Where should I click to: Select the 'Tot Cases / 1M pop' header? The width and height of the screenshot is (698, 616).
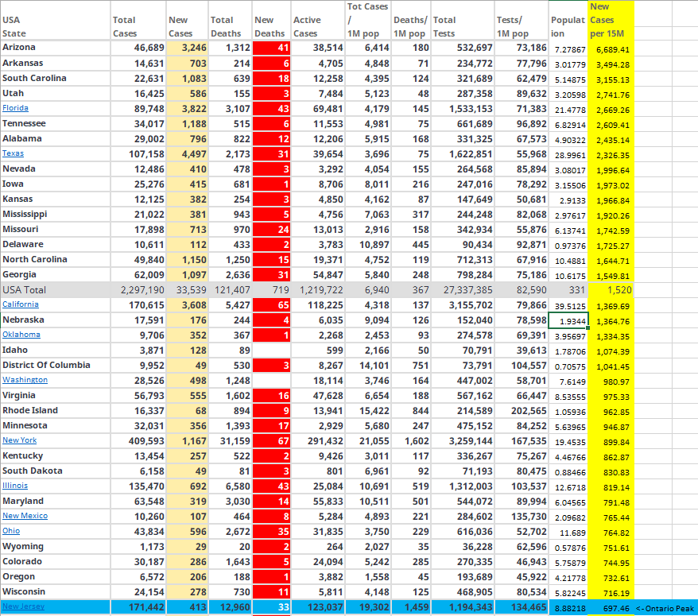tap(368, 21)
